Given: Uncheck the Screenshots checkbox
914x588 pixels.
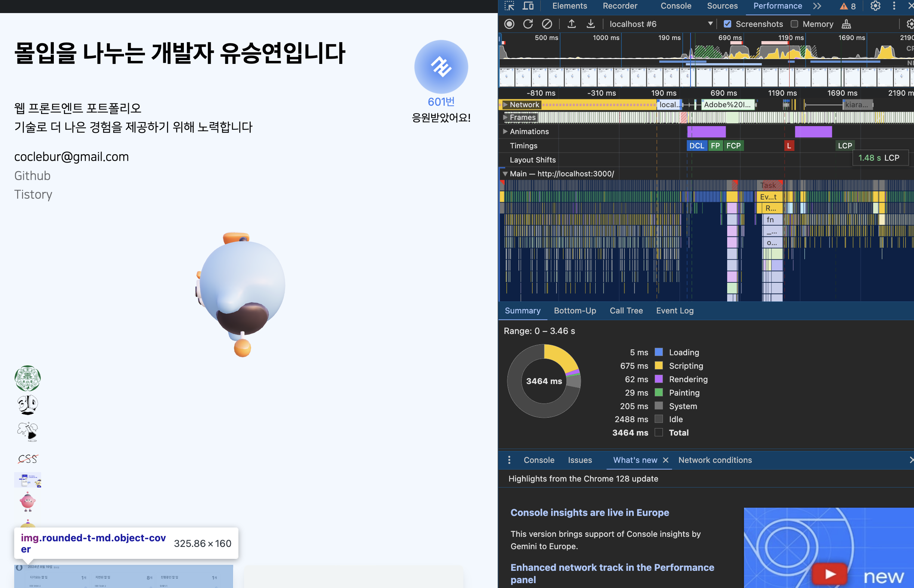Looking at the screenshot, I should click(x=727, y=24).
